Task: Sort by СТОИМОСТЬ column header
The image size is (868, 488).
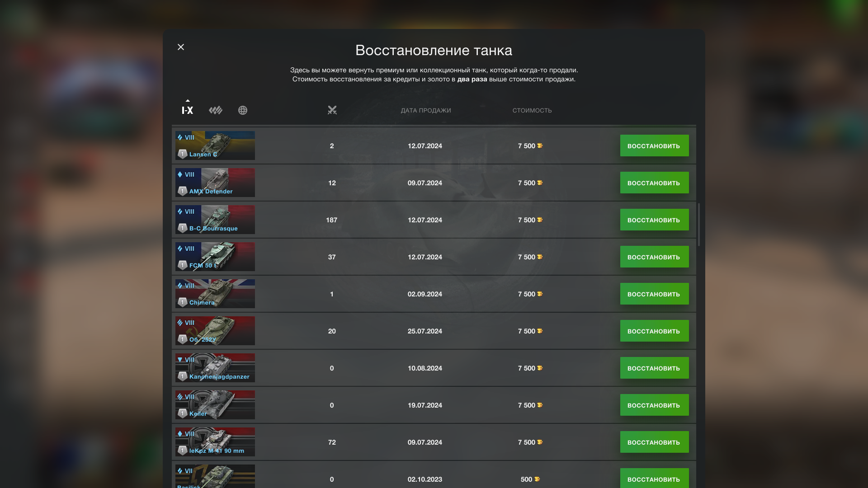Action: [x=532, y=111]
